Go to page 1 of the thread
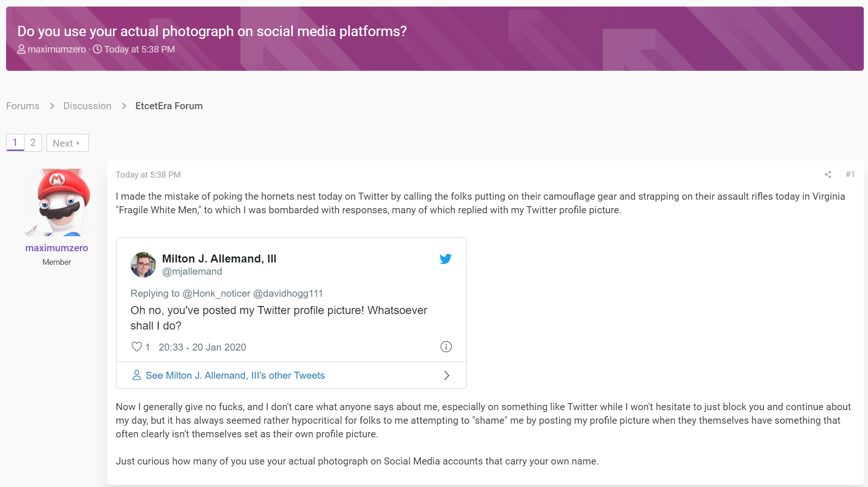868x487 pixels. pyautogui.click(x=15, y=142)
